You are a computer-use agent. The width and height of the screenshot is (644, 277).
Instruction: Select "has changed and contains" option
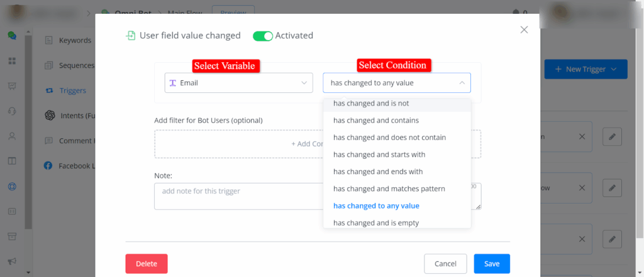(376, 120)
